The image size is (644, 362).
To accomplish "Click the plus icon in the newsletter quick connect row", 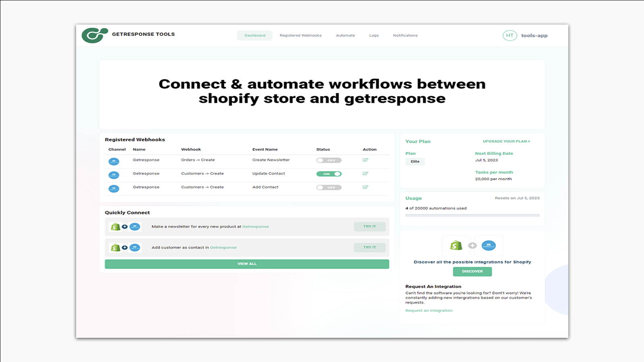I will pyautogui.click(x=125, y=227).
